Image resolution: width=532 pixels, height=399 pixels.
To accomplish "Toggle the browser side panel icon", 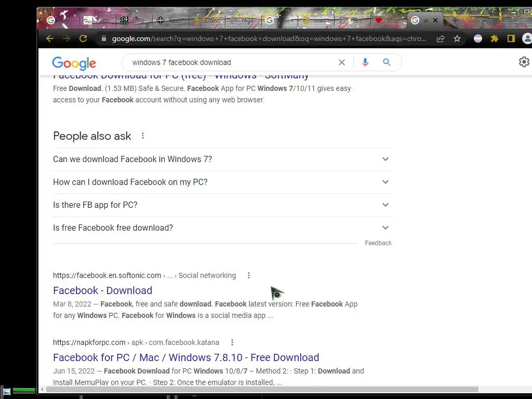I will click(511, 38).
